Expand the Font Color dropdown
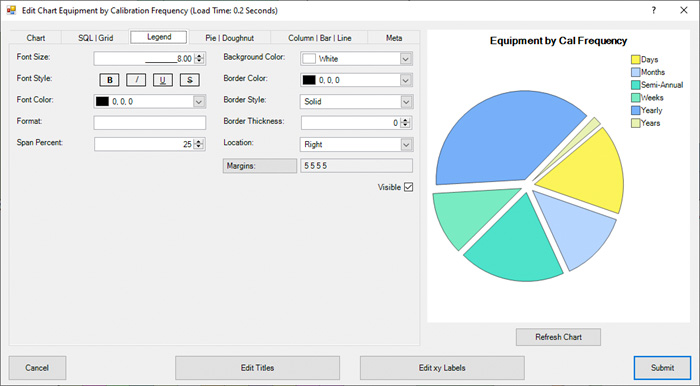 point(199,102)
